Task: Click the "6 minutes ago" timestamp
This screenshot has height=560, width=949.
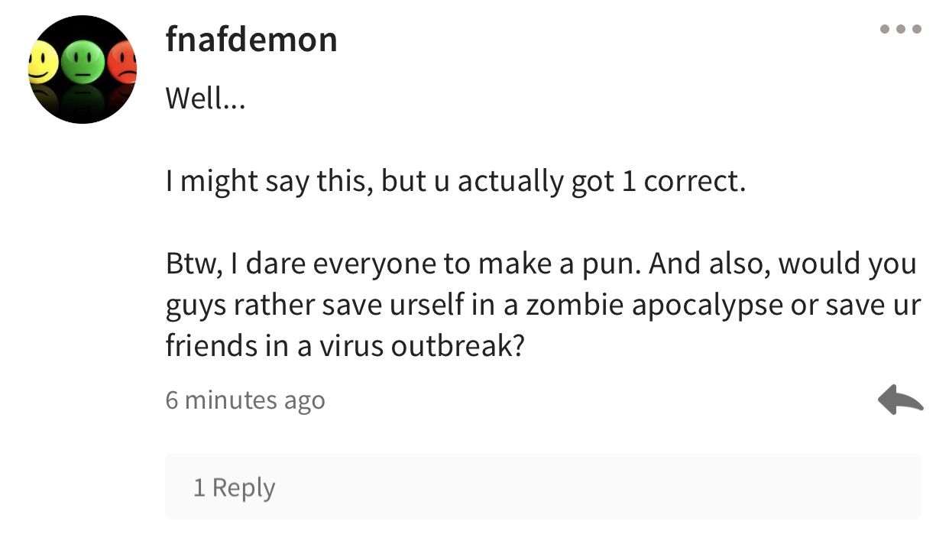Action: [245, 400]
